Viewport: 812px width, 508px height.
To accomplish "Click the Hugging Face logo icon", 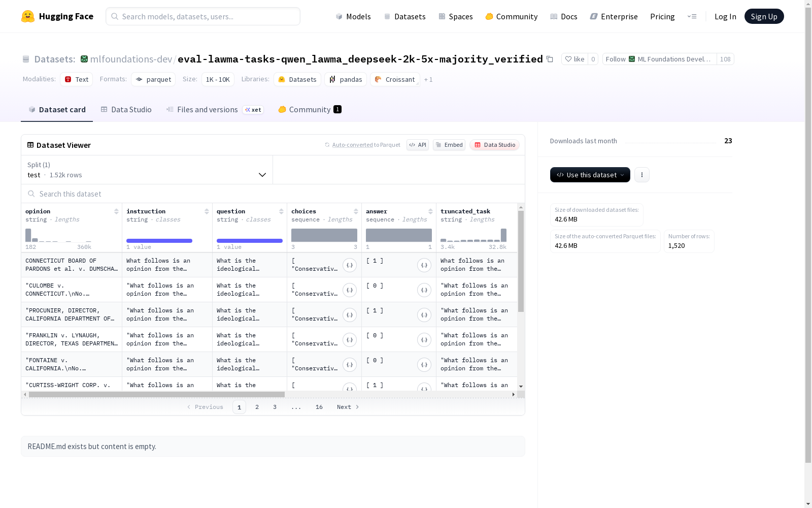I will pyautogui.click(x=28, y=16).
